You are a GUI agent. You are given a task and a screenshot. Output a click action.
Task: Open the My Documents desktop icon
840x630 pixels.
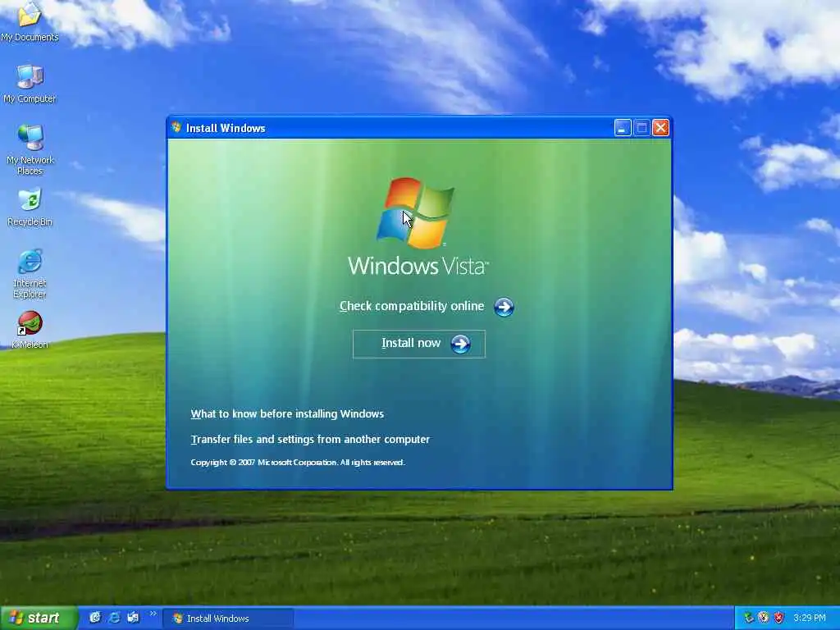pos(30,21)
